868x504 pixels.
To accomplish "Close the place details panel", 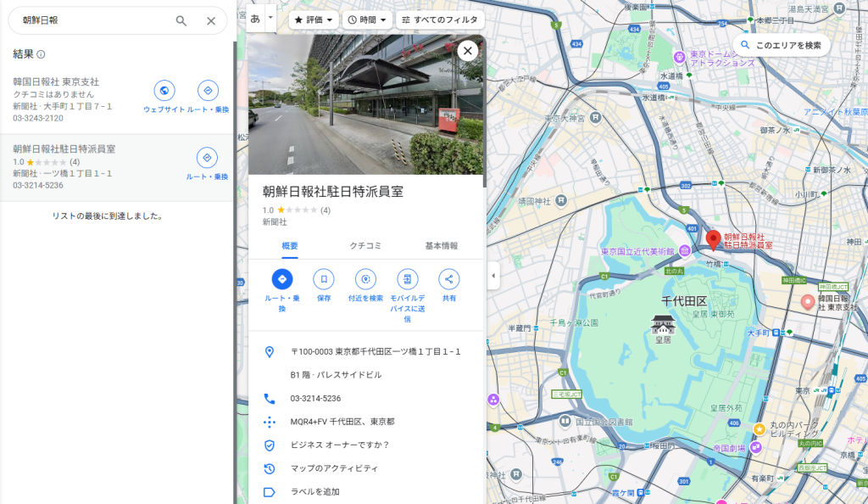I will coord(467,51).
